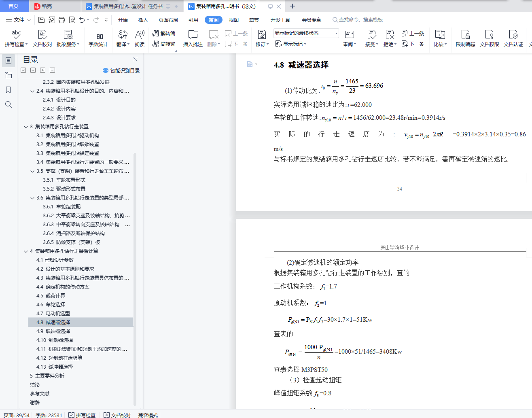The width and height of the screenshot is (532, 418).
Task: Start the 朗读 read-aloud feature
Action: pos(140,38)
